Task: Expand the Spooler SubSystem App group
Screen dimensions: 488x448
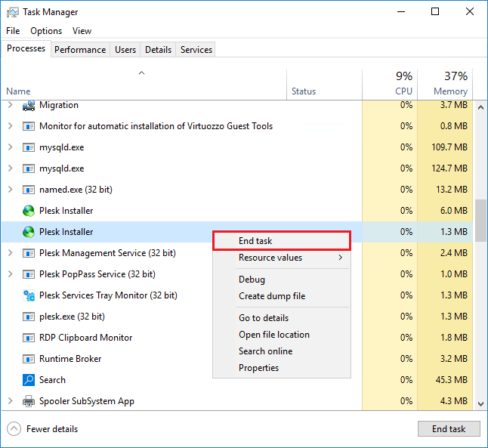Action: click(x=11, y=401)
